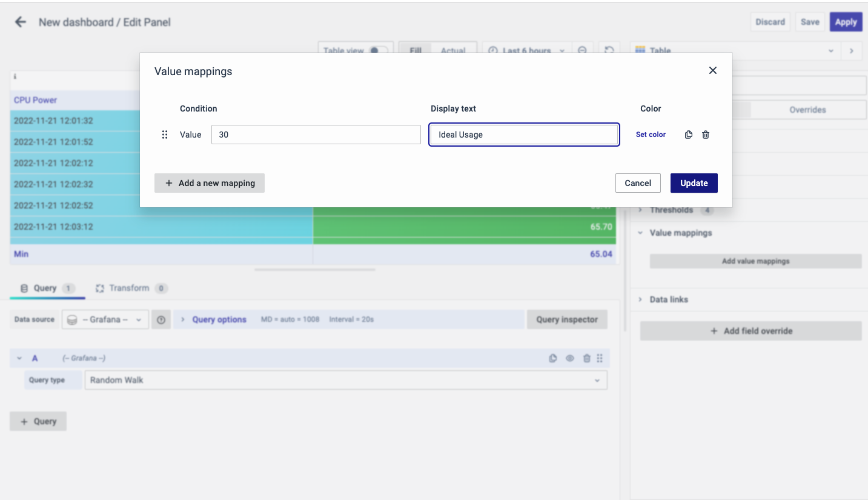The width and height of the screenshot is (868, 500).
Task: Grab the drag handle of mapping row
Action: (165, 135)
